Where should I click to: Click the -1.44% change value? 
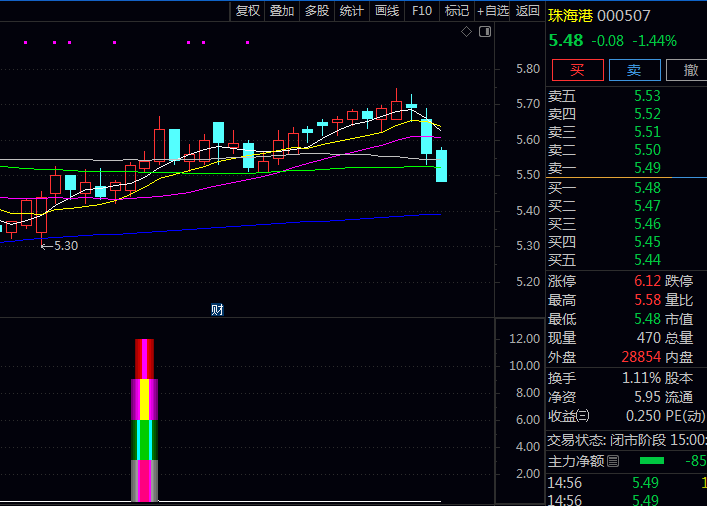(x=654, y=41)
